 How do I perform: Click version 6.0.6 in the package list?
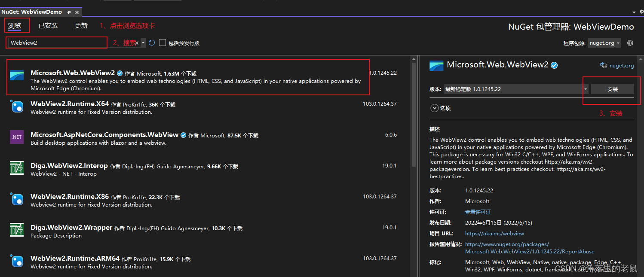tap(391, 135)
